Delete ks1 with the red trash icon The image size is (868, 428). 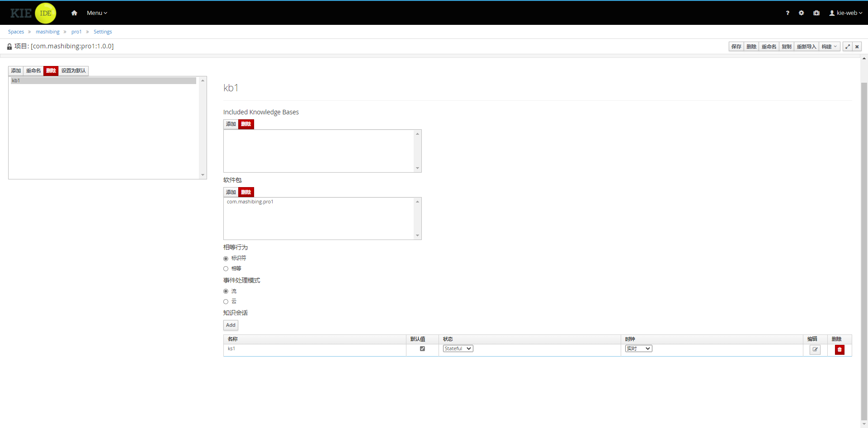pos(840,349)
